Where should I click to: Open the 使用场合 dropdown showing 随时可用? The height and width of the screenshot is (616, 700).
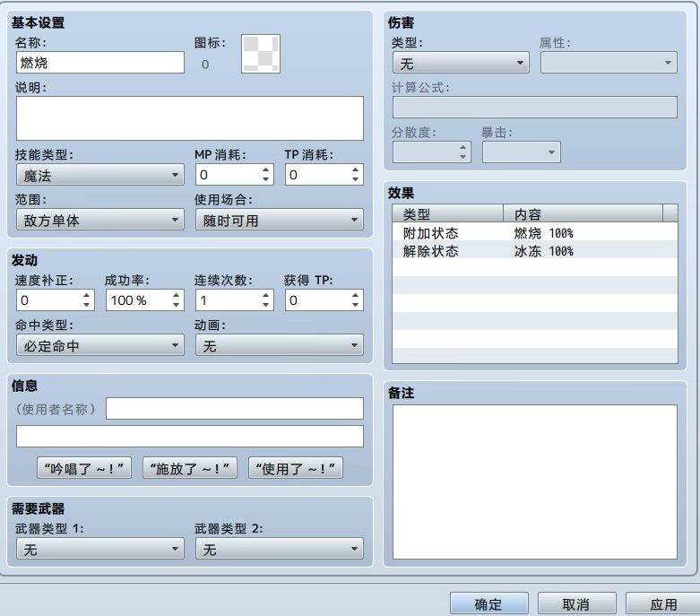pyautogui.click(x=280, y=220)
